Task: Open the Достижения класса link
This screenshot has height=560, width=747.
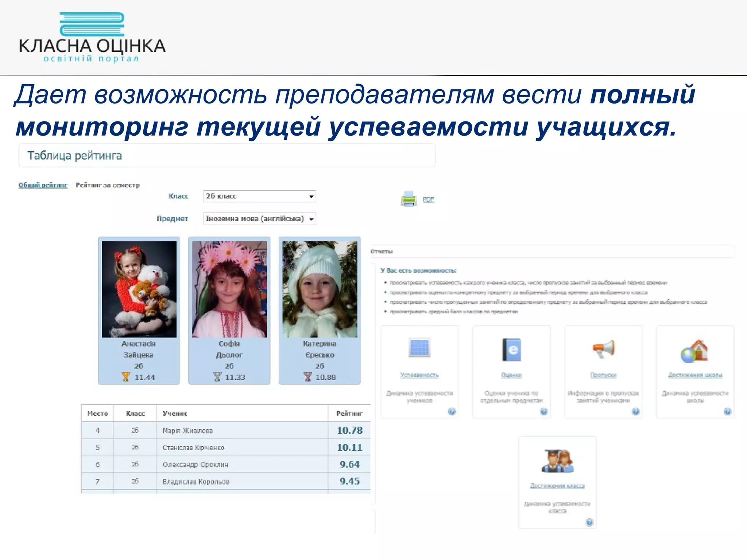Action: (557, 486)
